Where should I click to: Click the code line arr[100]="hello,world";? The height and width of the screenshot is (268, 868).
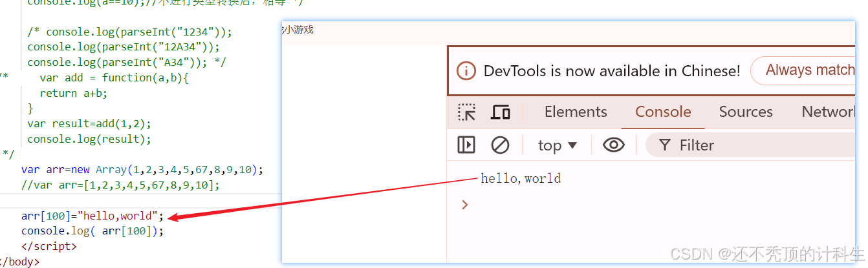pos(92,216)
